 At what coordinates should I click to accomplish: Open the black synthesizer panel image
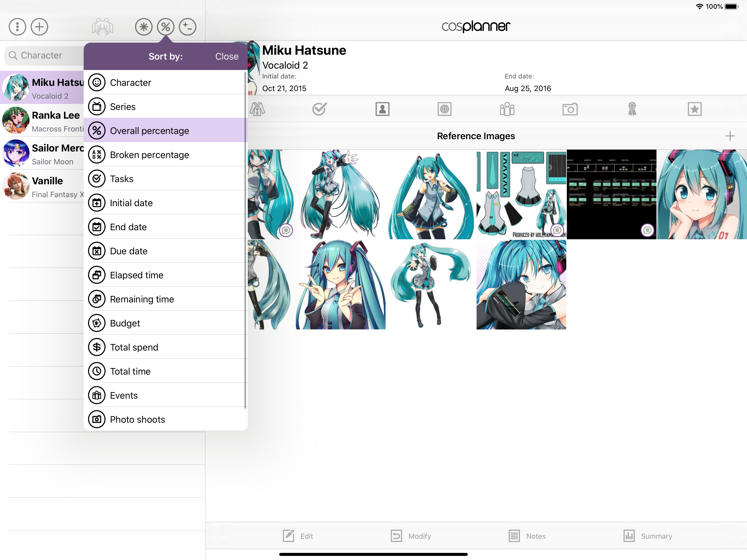click(612, 194)
